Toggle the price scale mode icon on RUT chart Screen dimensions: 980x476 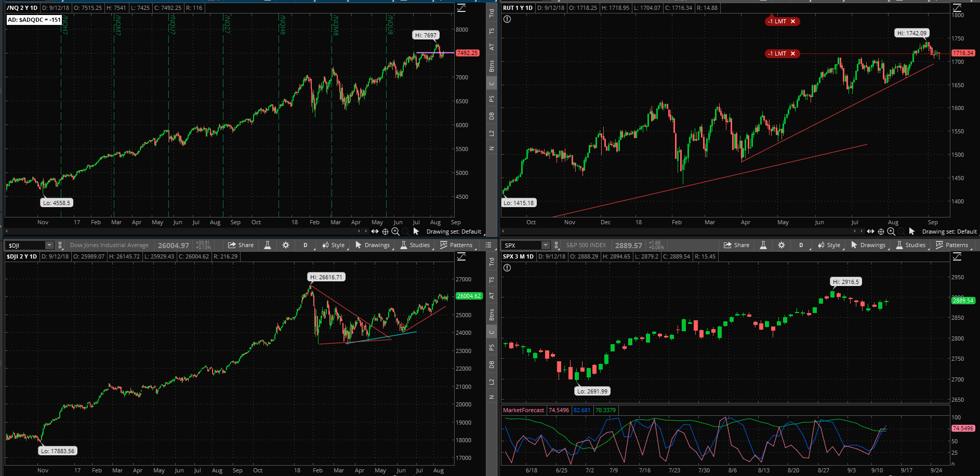click(957, 8)
